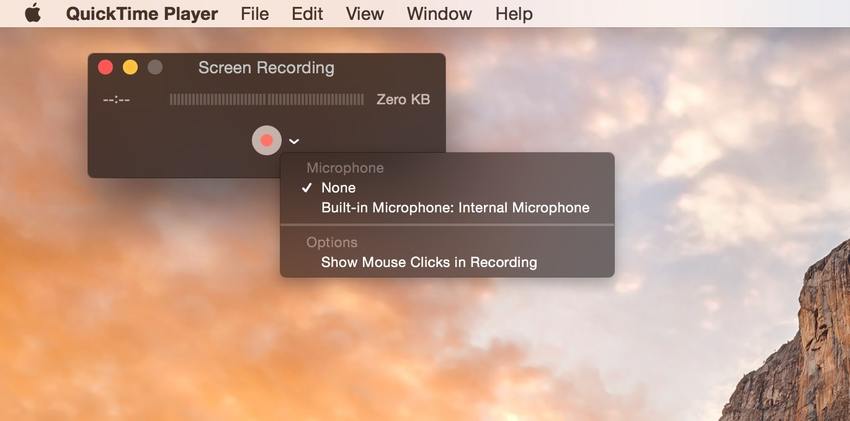
Task: Click the options chevron beside record button
Action: coord(294,141)
